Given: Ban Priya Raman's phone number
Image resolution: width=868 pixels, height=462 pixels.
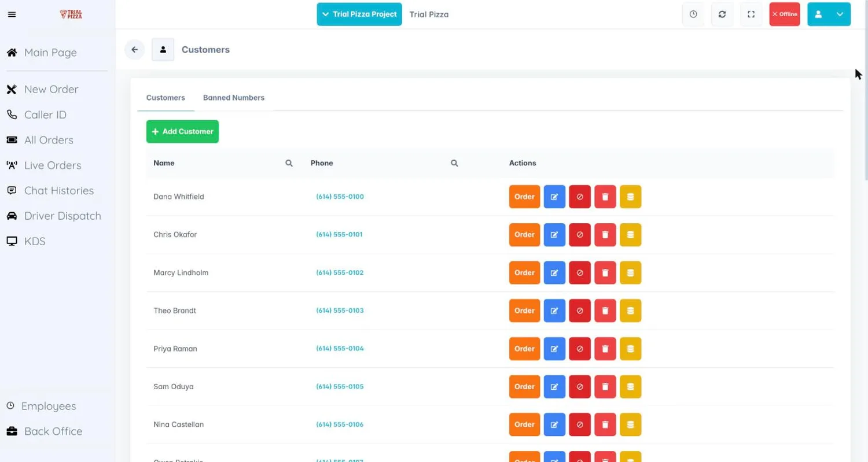Looking at the screenshot, I should [580, 349].
